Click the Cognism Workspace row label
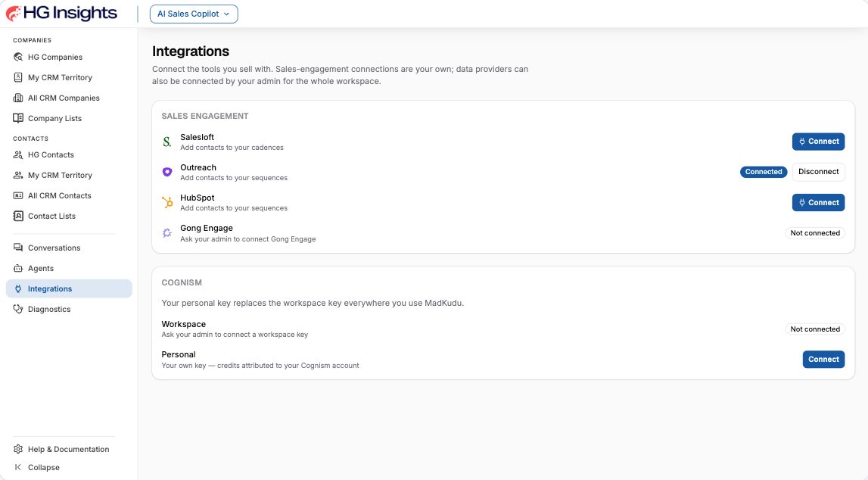The height and width of the screenshot is (480, 868). [184, 325]
